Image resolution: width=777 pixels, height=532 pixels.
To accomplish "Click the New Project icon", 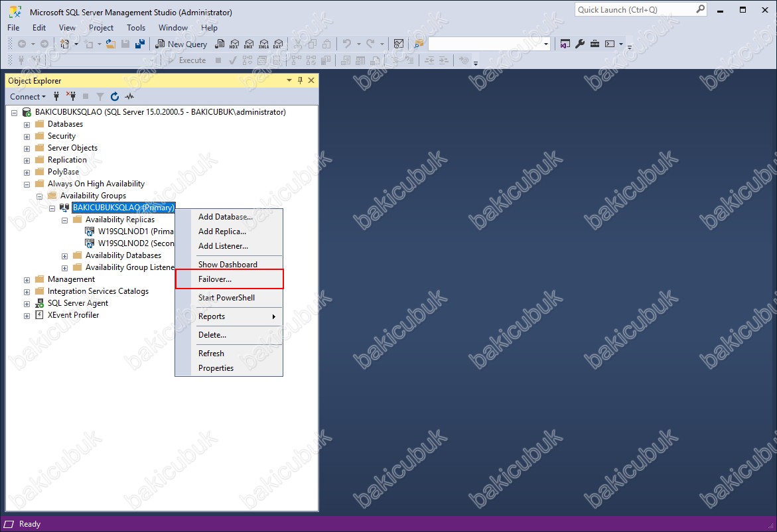I will pyautogui.click(x=64, y=44).
